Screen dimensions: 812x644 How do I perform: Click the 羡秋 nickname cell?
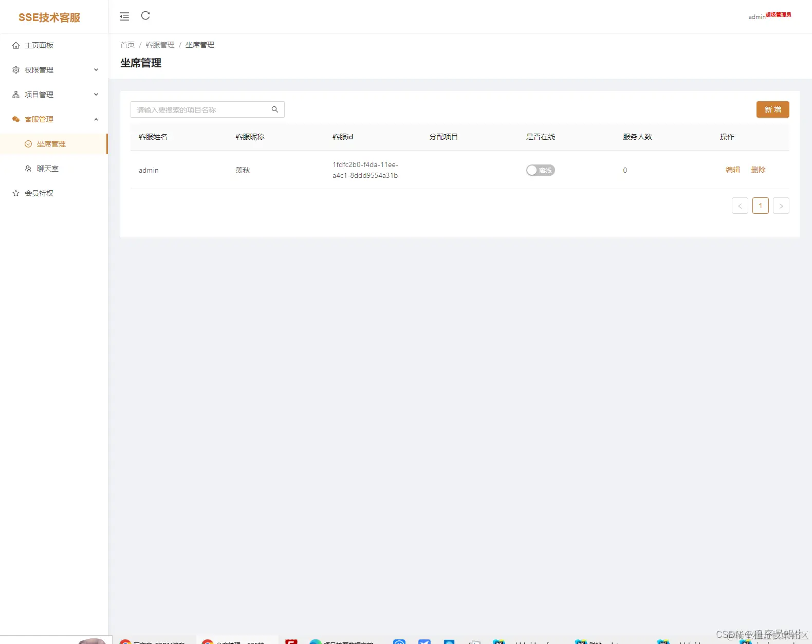243,170
